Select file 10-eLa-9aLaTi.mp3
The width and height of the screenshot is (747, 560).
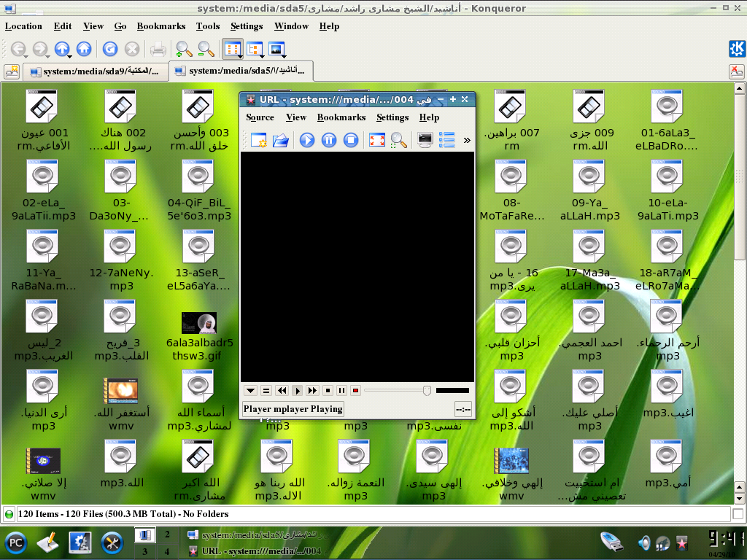pyautogui.click(x=668, y=190)
